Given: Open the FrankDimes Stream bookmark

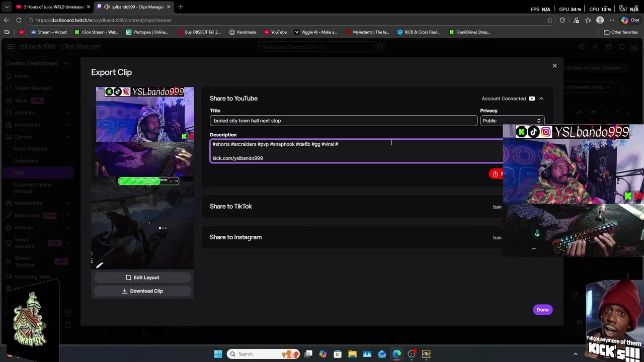Looking at the screenshot, I should (x=469, y=32).
